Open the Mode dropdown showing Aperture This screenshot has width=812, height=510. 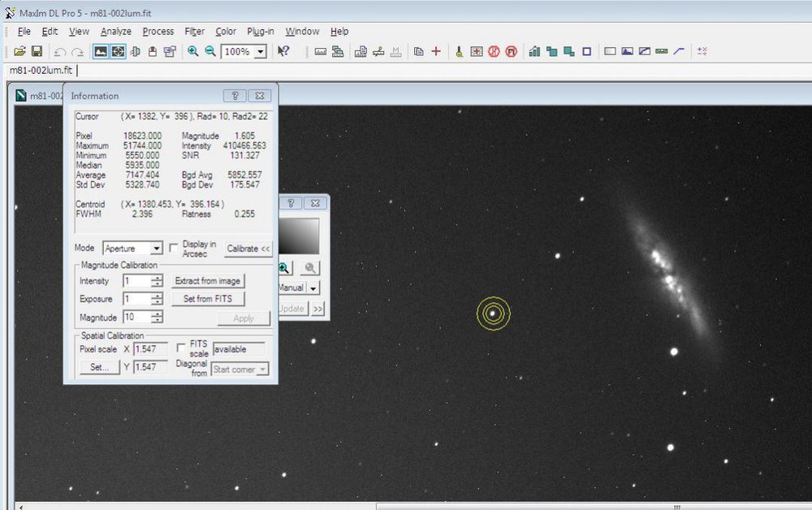point(156,248)
